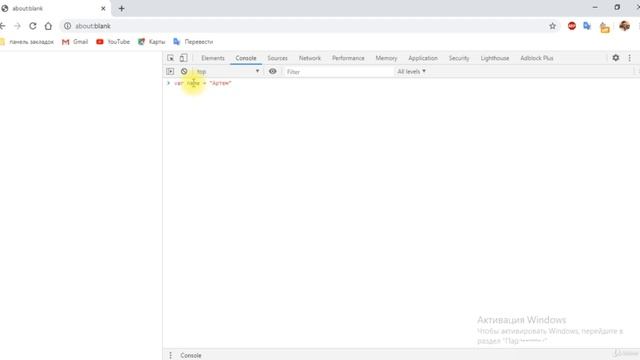Open DevTools settings gear
This screenshot has height=360, width=640.
616,58
